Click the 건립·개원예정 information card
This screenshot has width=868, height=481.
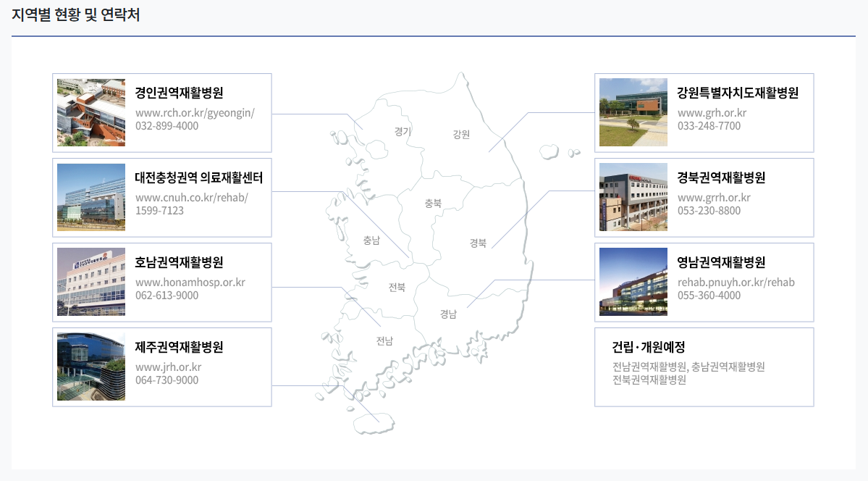pyautogui.click(x=704, y=367)
